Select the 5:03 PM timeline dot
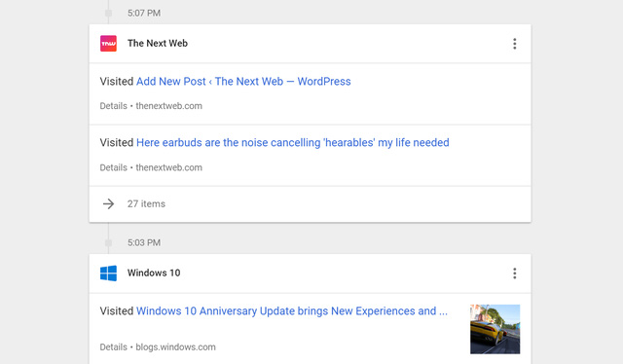Image resolution: width=623 pixels, height=364 pixels. coord(108,242)
